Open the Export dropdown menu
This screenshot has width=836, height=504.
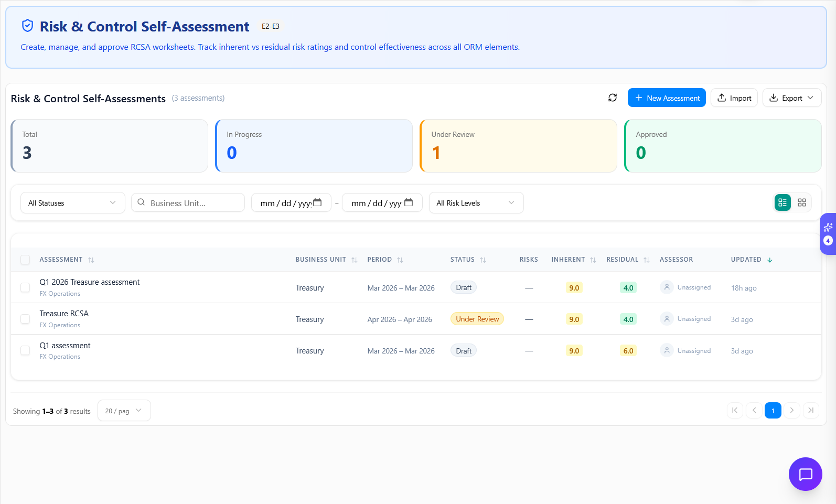791,98
